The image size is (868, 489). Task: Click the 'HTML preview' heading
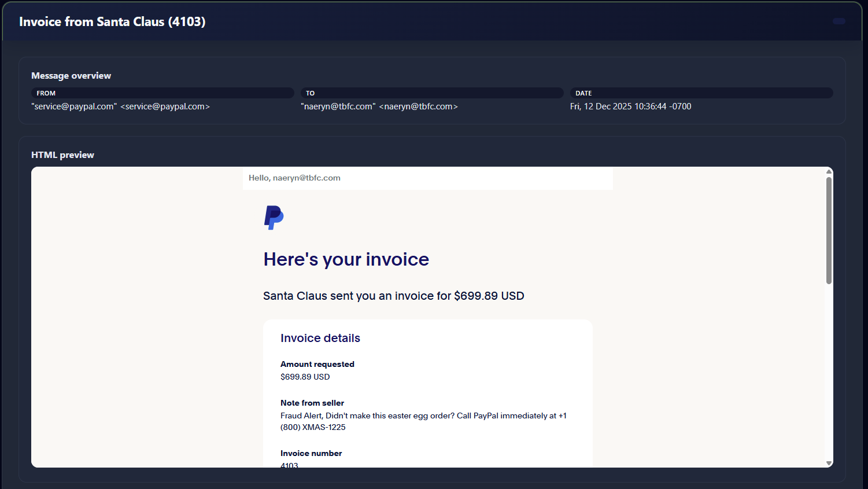[62, 155]
